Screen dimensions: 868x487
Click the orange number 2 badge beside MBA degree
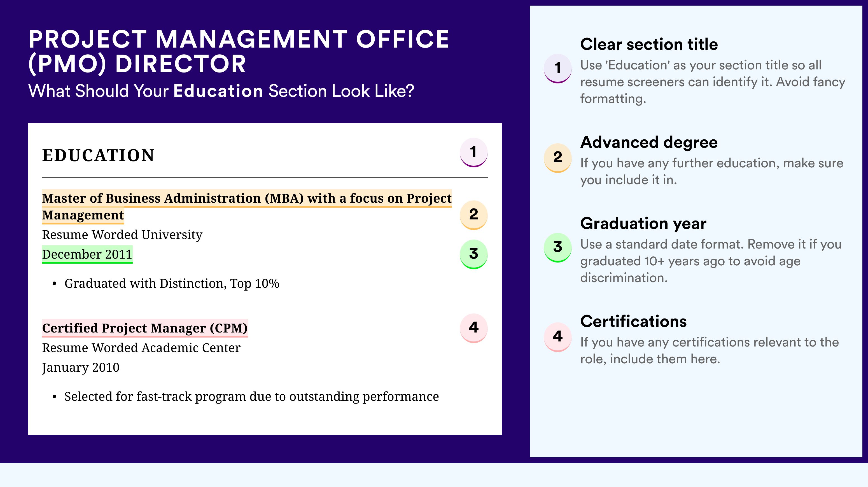473,215
